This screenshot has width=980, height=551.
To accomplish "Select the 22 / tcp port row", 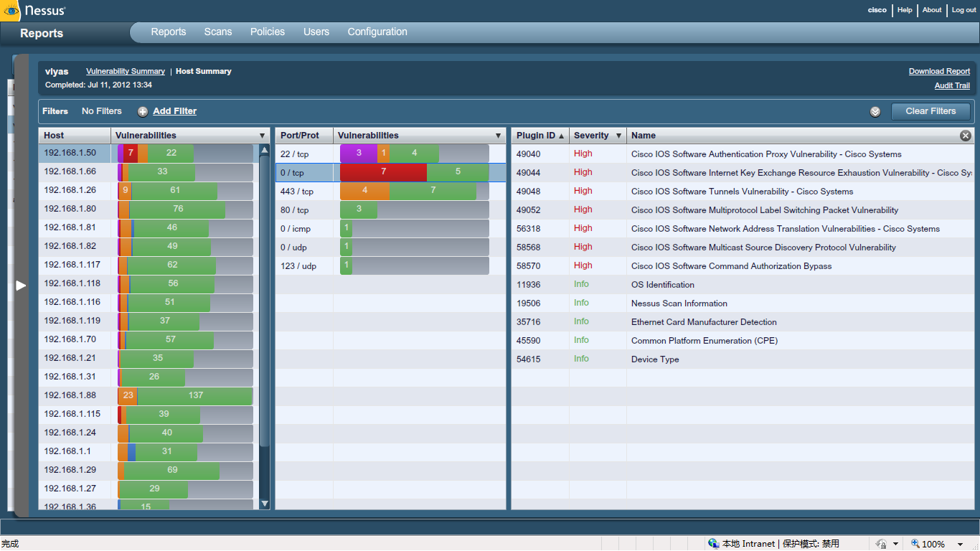I will [391, 154].
